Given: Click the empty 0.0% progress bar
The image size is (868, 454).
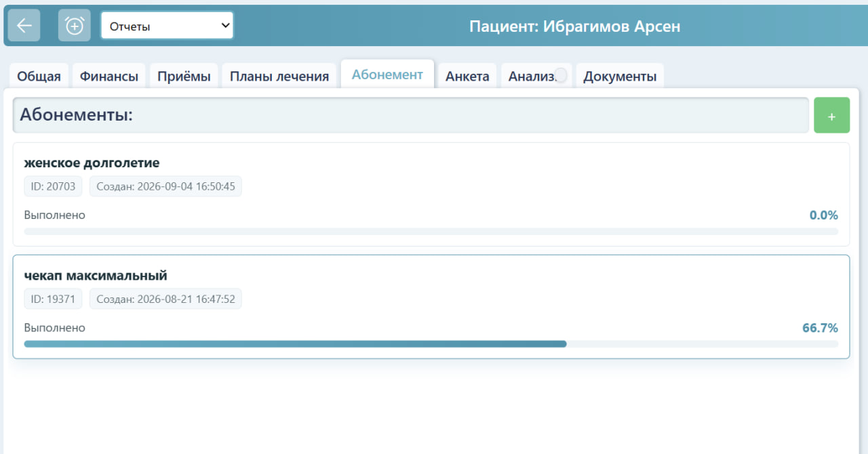Looking at the screenshot, I should 431,232.
